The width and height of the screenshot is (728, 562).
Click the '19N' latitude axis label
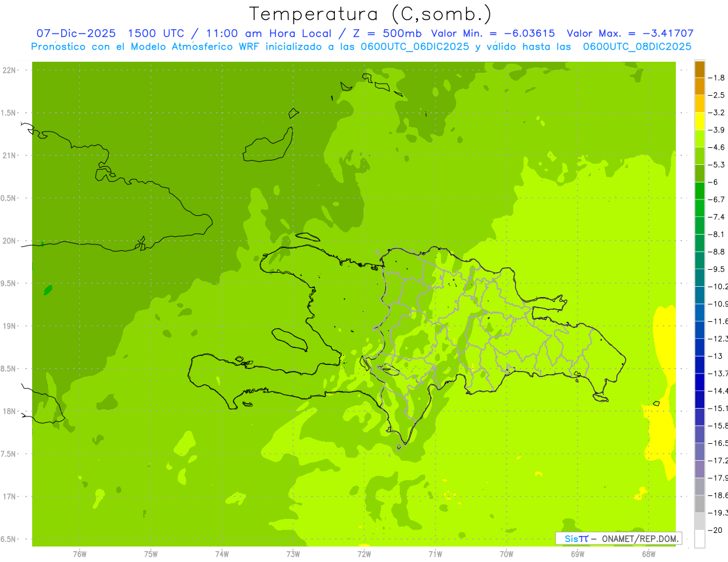click(x=9, y=326)
